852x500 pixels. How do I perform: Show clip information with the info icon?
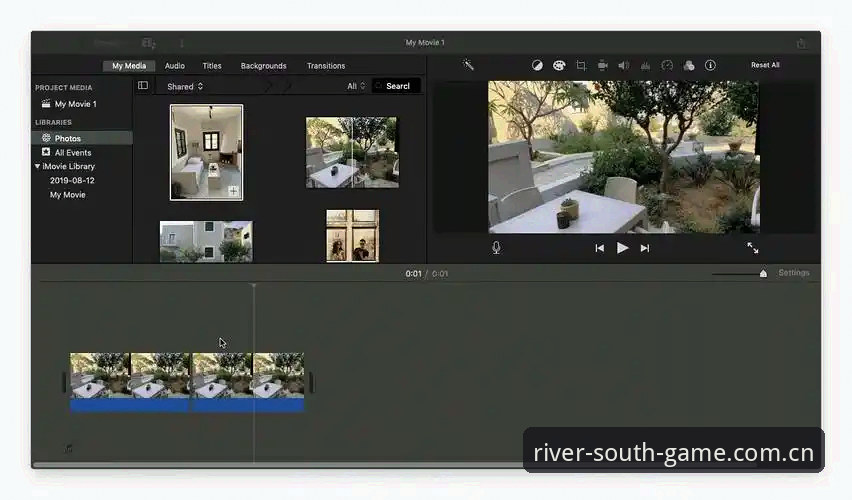[x=710, y=65]
